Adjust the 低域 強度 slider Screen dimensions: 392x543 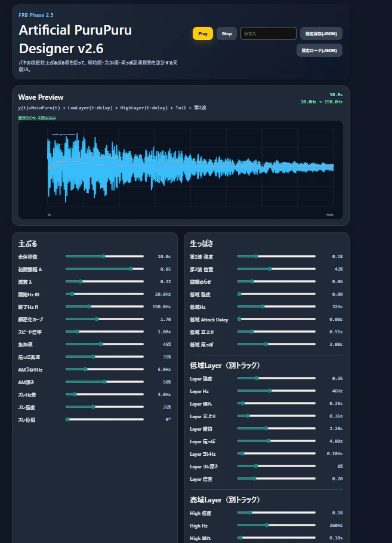pos(276,294)
